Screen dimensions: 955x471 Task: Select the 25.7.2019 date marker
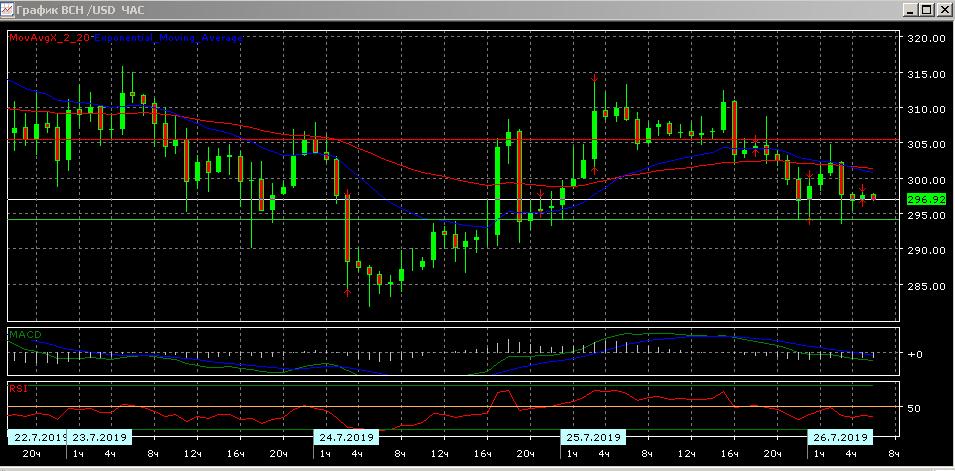592,438
